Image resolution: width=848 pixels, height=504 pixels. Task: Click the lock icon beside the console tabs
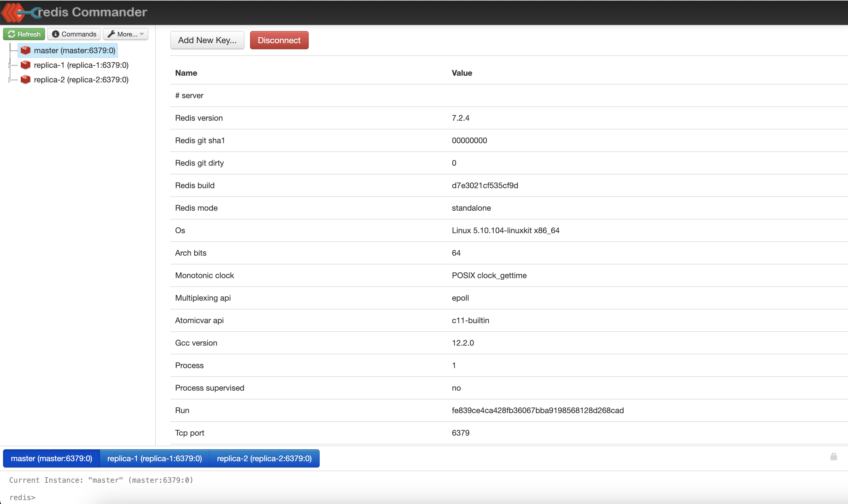[x=834, y=457]
